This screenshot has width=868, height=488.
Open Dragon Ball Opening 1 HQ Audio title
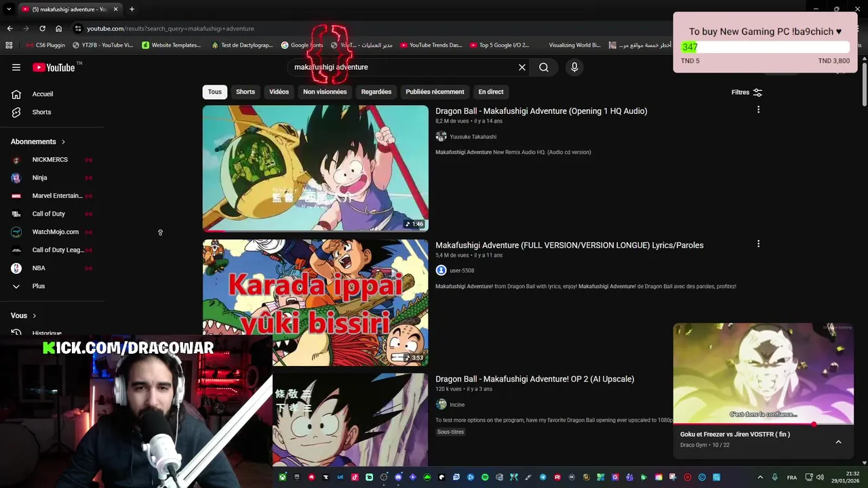point(541,111)
